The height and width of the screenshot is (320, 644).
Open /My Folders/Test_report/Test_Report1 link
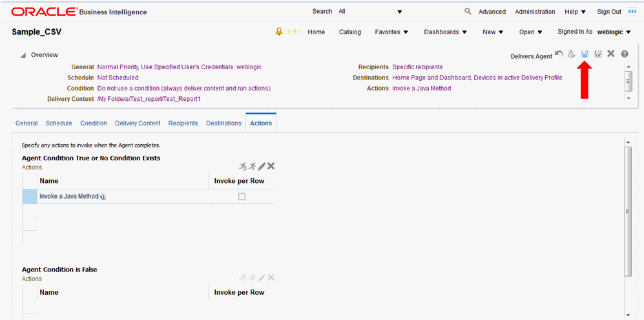coord(149,99)
